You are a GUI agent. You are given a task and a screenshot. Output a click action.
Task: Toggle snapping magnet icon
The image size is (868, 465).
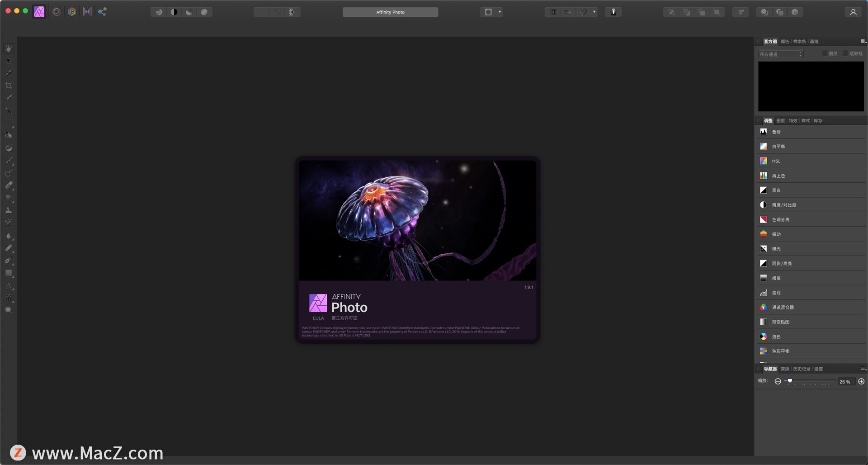point(584,12)
